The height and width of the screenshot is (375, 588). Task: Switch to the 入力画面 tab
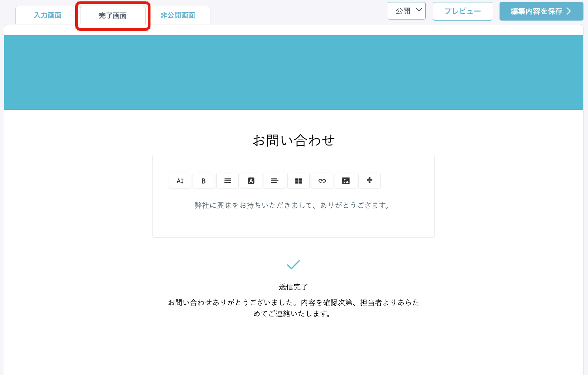[x=47, y=15]
